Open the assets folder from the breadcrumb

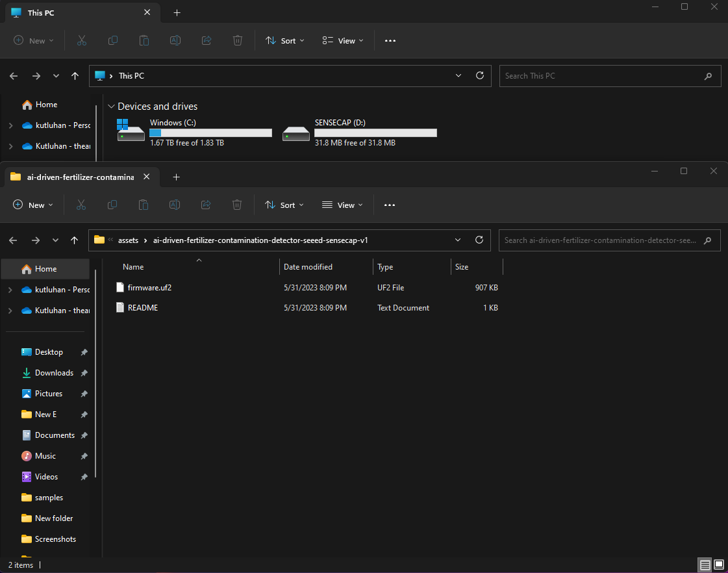pyautogui.click(x=128, y=240)
